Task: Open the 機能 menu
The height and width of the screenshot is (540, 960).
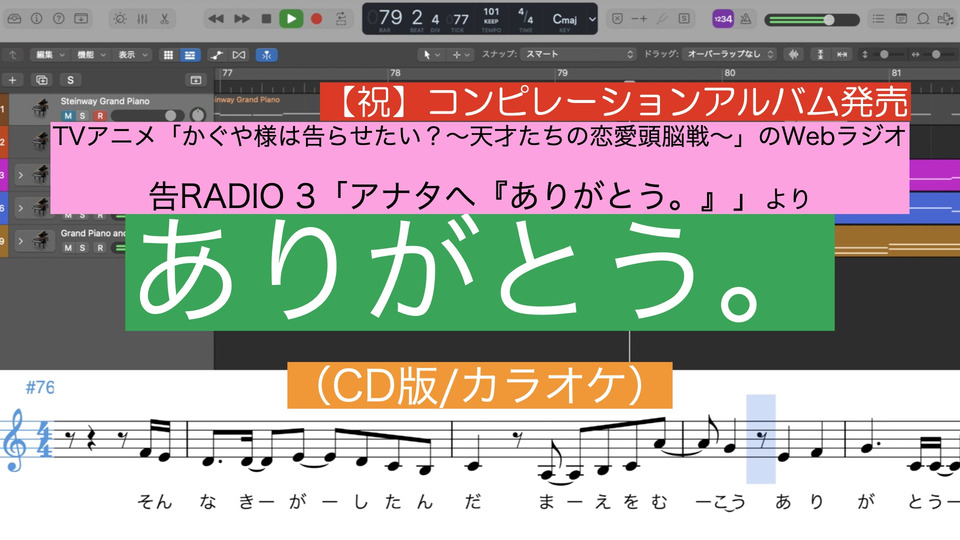Action: (91, 54)
